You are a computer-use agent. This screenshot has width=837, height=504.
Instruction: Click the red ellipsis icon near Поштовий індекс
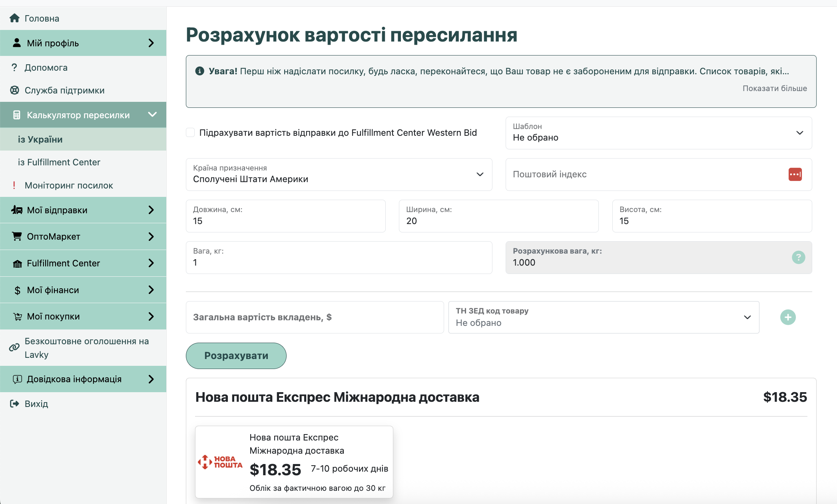[x=795, y=175]
